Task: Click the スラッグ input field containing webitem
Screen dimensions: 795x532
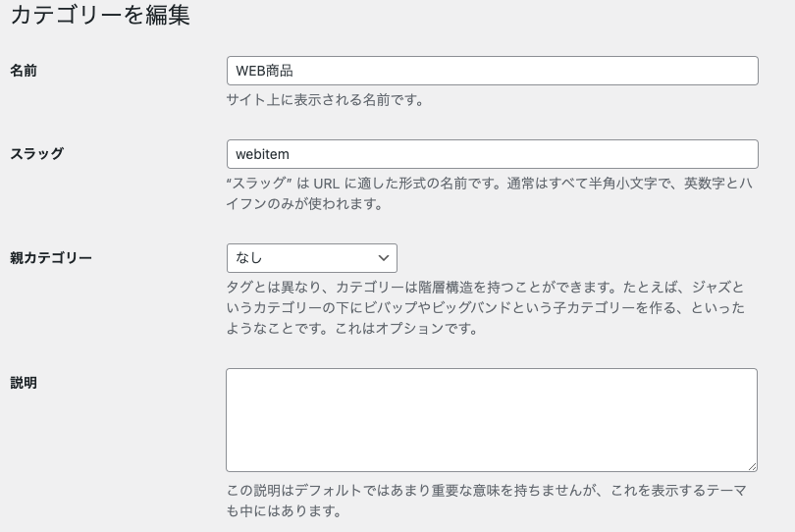Action: pos(491,154)
